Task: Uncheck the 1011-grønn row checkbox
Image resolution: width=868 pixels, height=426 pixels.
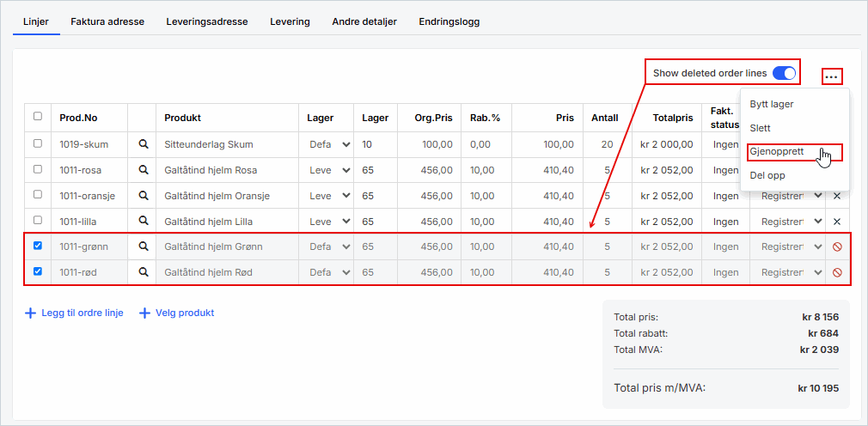Action: [x=37, y=246]
